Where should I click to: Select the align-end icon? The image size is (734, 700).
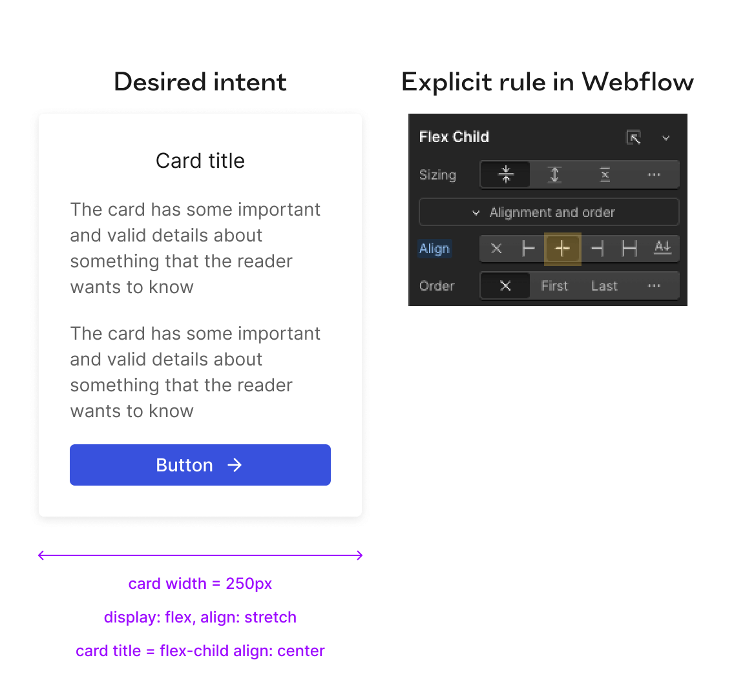[x=596, y=249]
